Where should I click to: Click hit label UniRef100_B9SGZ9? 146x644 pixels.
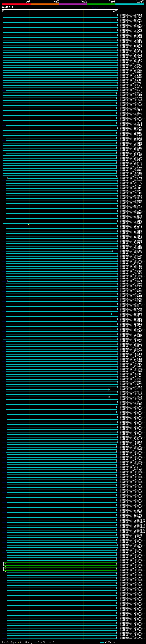131,339
